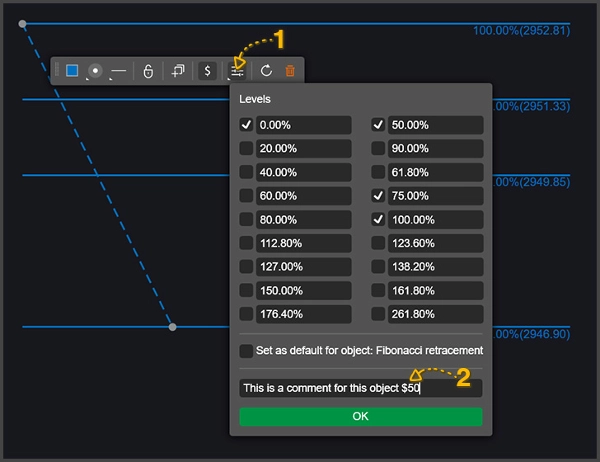The height and width of the screenshot is (462, 600).
Task: Uncheck the 50.00% level checkbox
Action: 378,125
